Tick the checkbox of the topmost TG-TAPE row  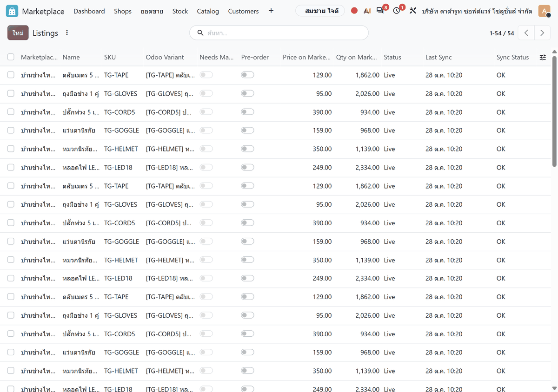[x=11, y=75]
